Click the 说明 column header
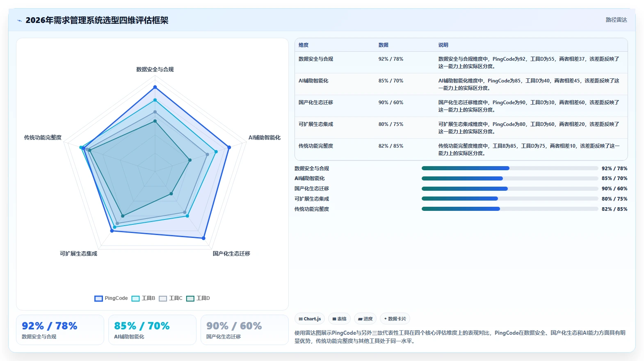 click(x=443, y=45)
